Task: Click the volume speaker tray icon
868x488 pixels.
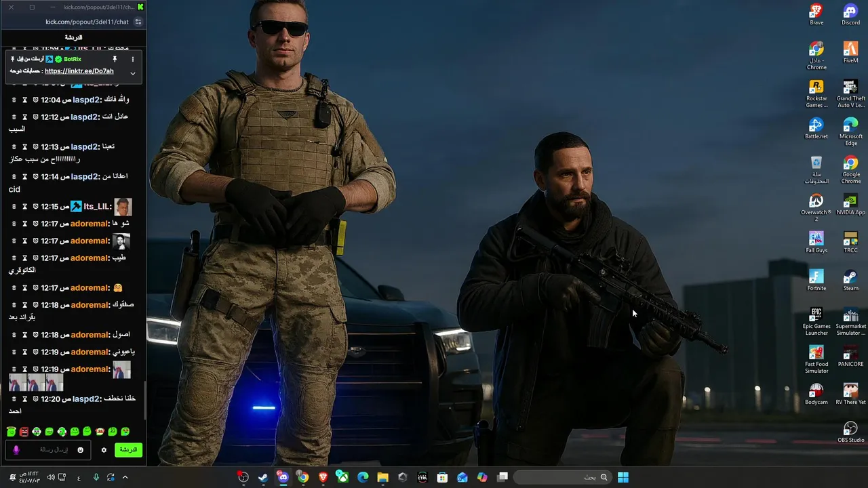Action: pyautogui.click(x=50, y=477)
